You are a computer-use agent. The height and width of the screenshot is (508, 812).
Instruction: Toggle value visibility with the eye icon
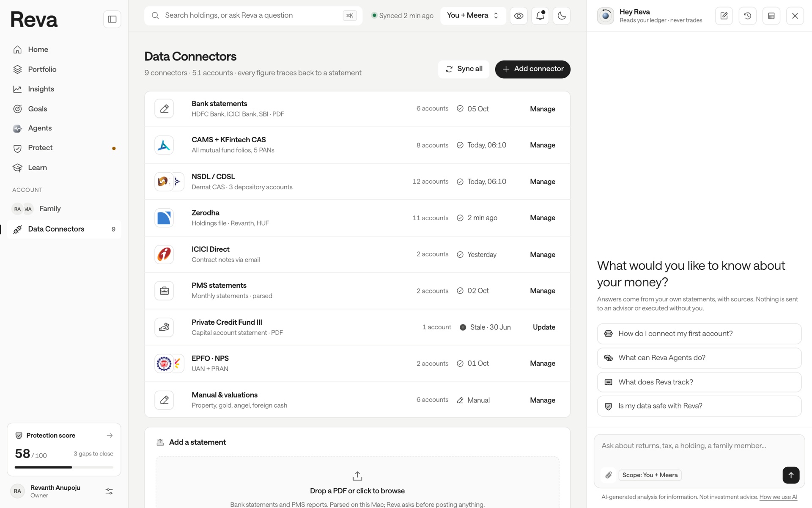pyautogui.click(x=518, y=16)
